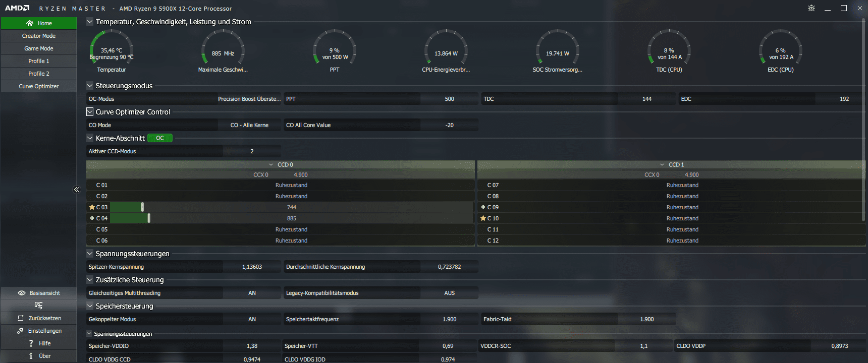Open Curve Optimizer page
This screenshot has width=868, height=363.
coord(39,86)
